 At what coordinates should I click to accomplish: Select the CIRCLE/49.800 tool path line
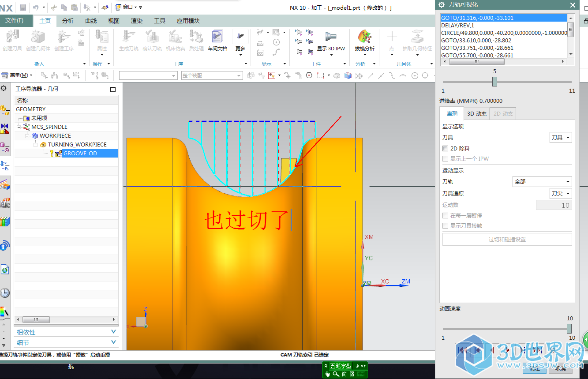point(504,33)
